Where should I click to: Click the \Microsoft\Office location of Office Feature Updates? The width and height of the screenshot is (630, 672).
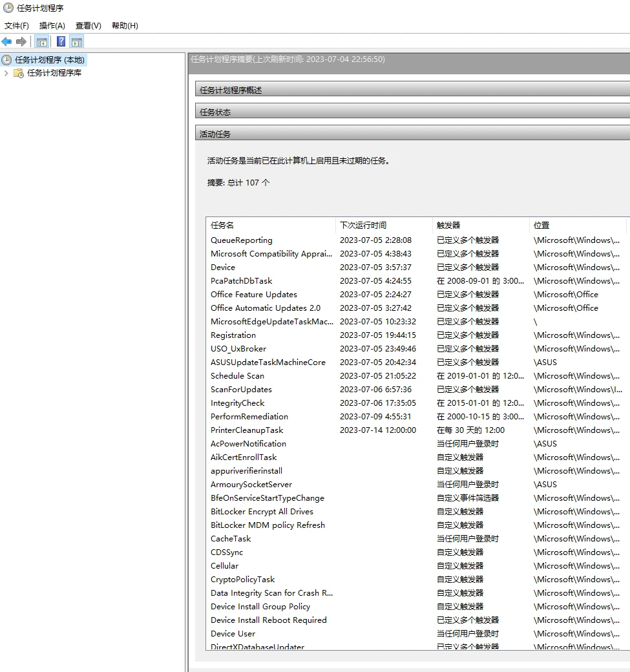[x=566, y=295]
